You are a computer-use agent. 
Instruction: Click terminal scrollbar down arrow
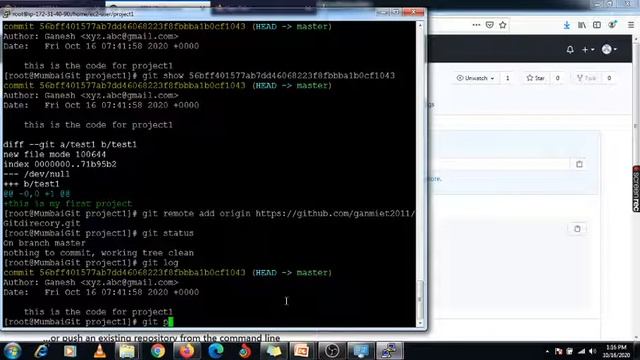pos(420,323)
